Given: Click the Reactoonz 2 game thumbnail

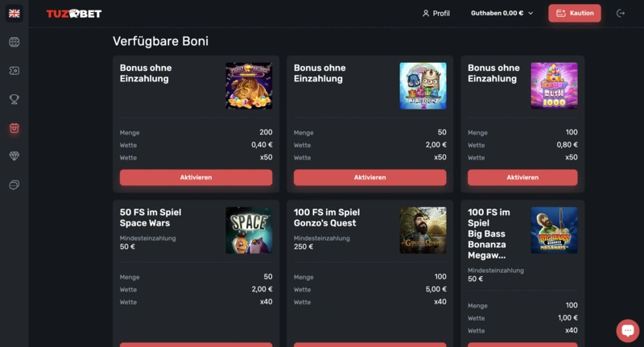Looking at the screenshot, I should pyautogui.click(x=423, y=85).
